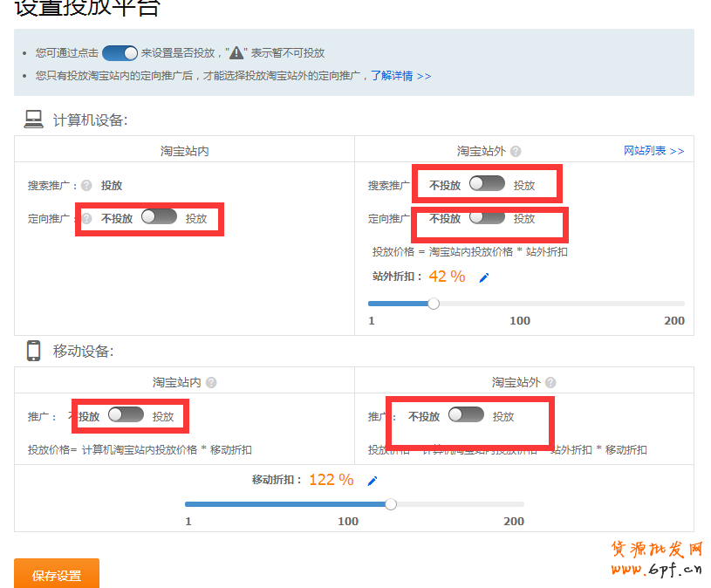711x588 pixels.
Task: Click help icon beside mobile 淘宝站内 header
Action: 211,382
